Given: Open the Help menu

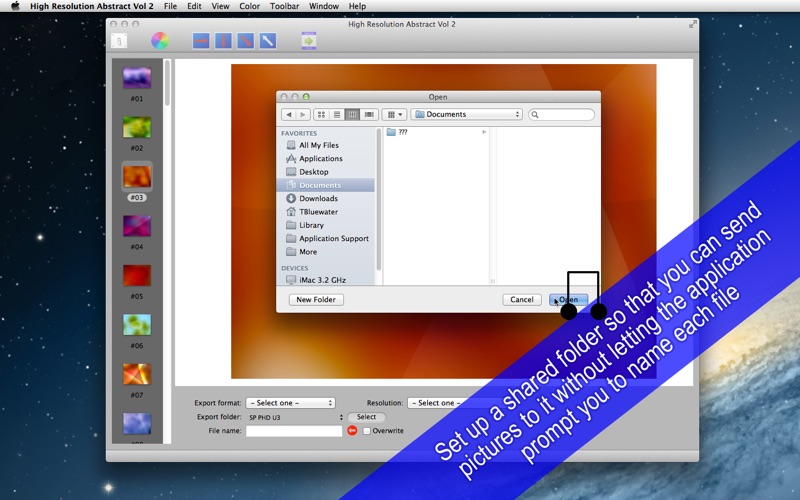Looking at the screenshot, I should 357,6.
